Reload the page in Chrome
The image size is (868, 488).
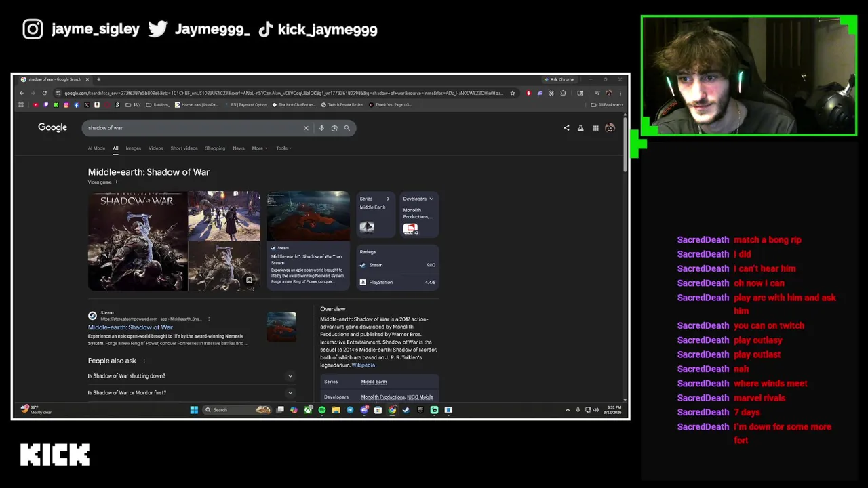coord(45,93)
